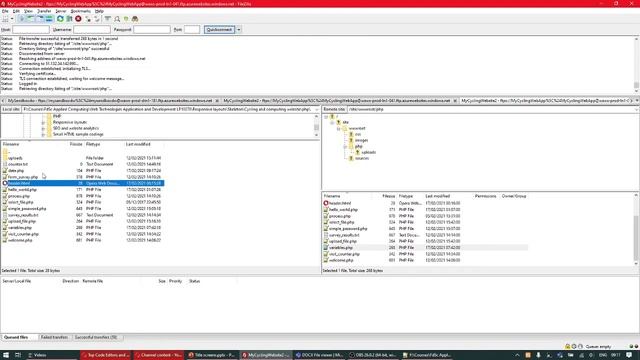Image resolution: width=640 pixels, height=360 pixels.
Task: Collapse remote site folder expander
Action: 332,122
